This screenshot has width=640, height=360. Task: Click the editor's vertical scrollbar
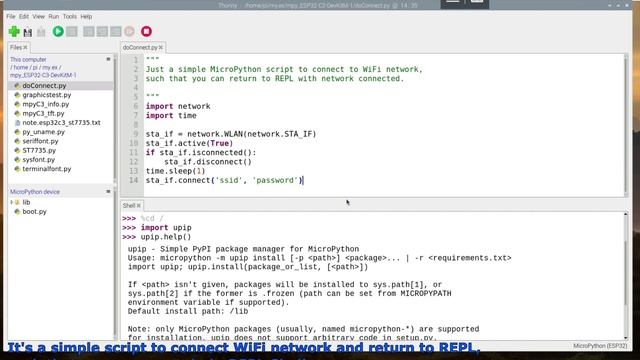[x=626, y=124]
